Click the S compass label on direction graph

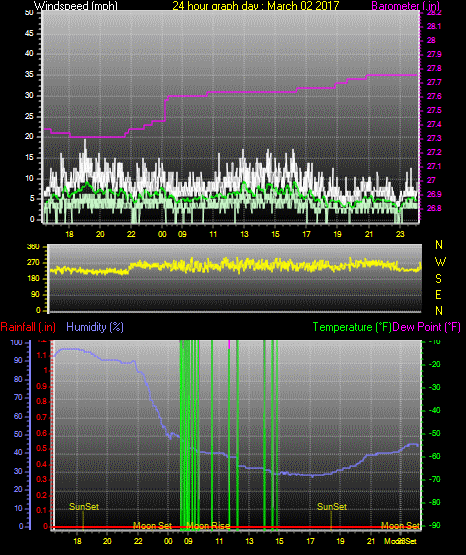click(438, 279)
